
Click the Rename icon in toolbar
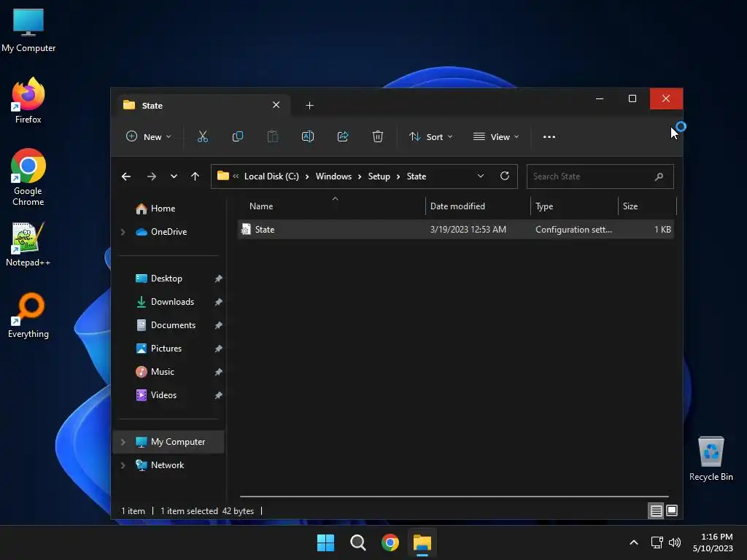click(x=308, y=136)
